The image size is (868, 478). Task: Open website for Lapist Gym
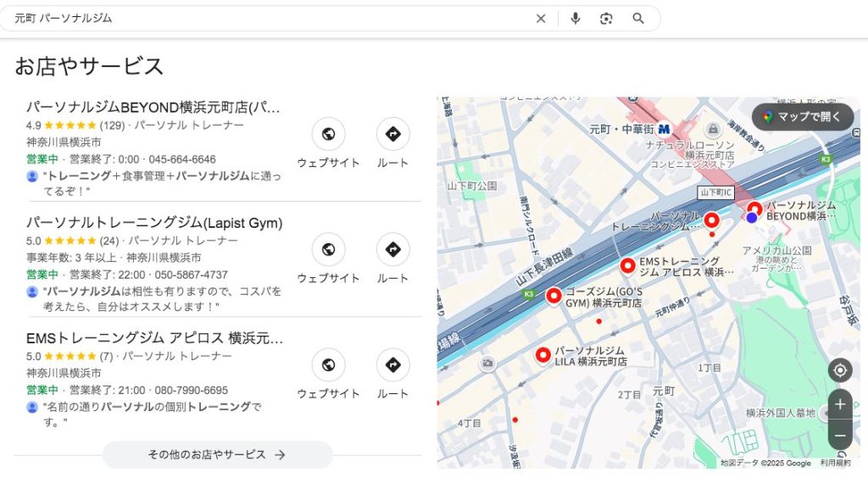(328, 249)
